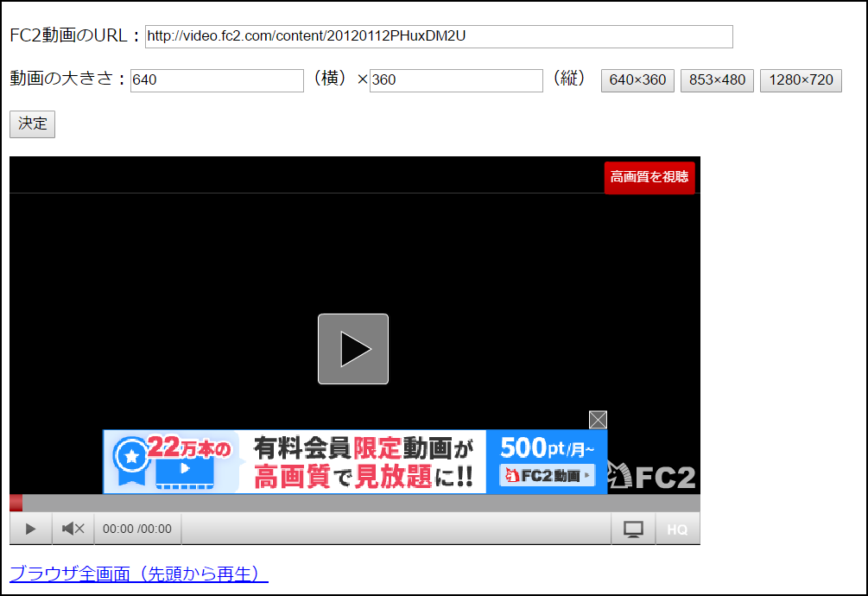Click the red 高画質を視聴 button
The width and height of the screenshot is (868, 596).
[x=649, y=177]
